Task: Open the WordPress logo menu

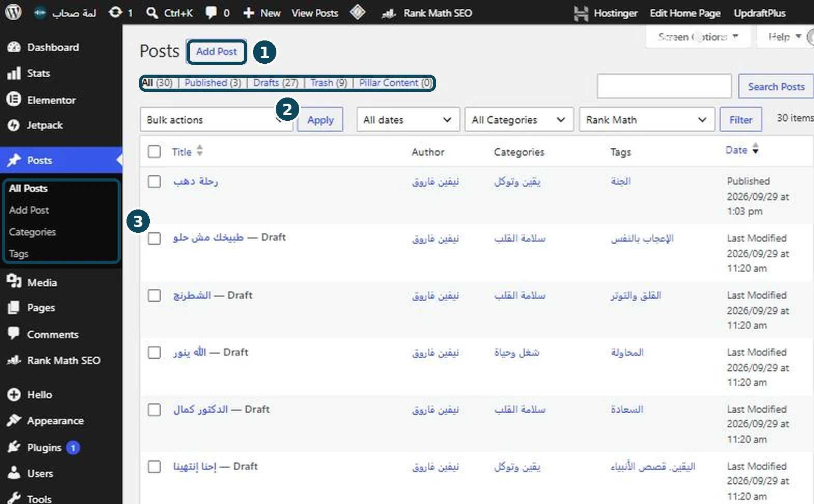Action: (x=13, y=12)
